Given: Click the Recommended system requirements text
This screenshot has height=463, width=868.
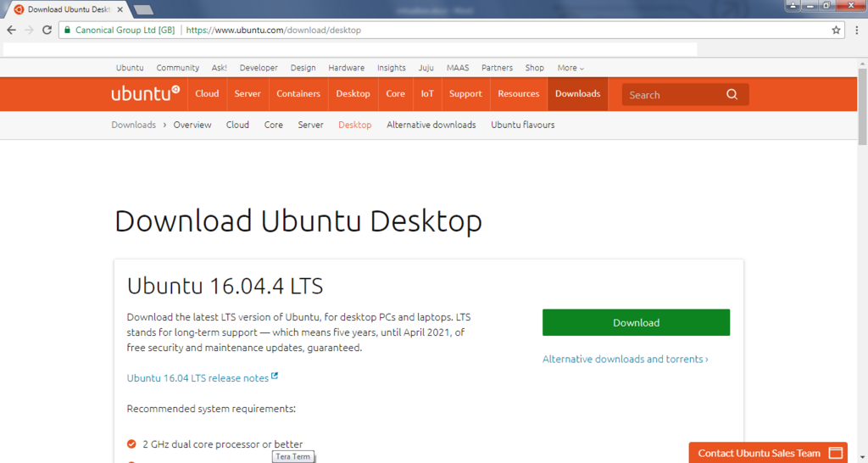Looking at the screenshot, I should (211, 409).
